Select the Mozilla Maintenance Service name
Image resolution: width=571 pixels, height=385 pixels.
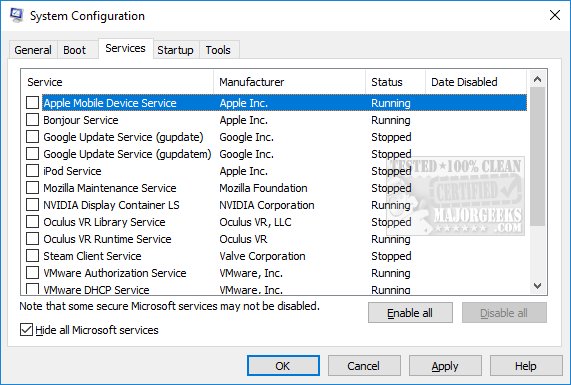tap(110, 188)
